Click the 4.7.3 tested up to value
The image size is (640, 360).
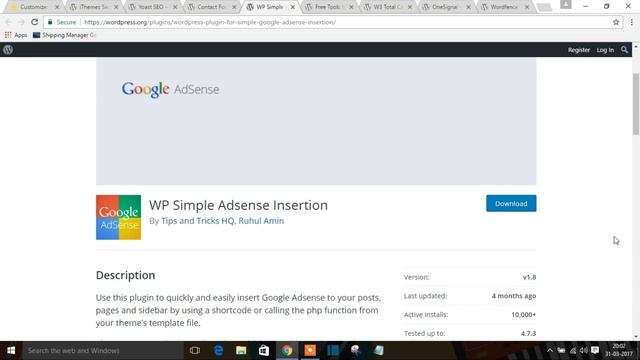pyautogui.click(x=528, y=333)
